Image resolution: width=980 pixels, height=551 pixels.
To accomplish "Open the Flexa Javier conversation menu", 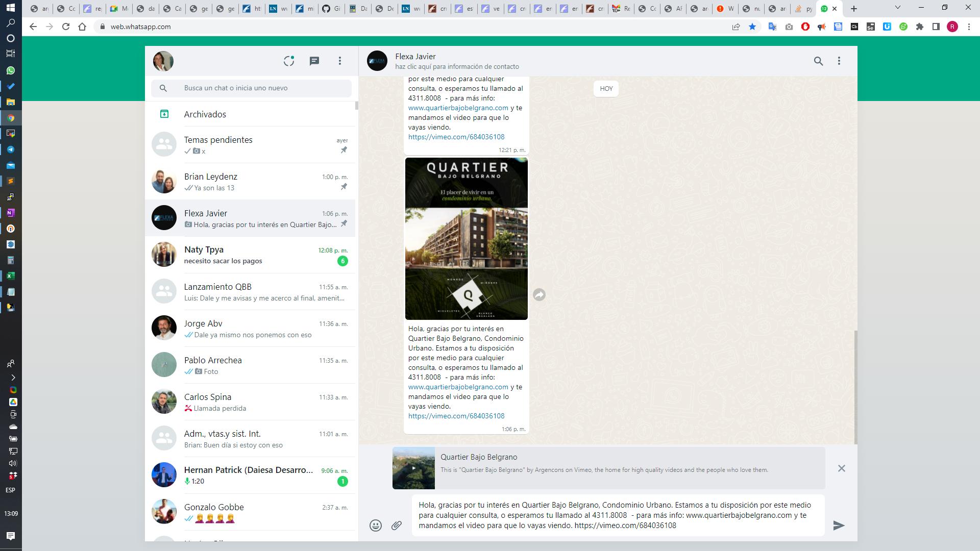I will coord(839,61).
